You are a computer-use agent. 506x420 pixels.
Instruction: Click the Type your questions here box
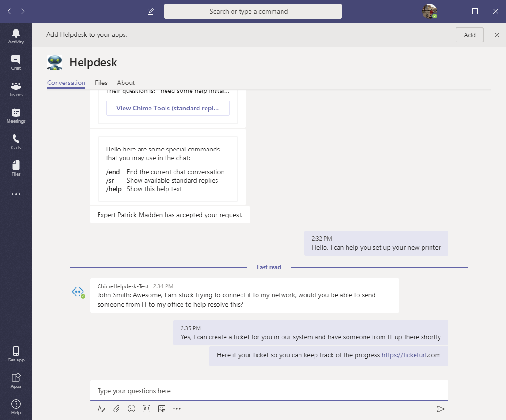[269, 391]
